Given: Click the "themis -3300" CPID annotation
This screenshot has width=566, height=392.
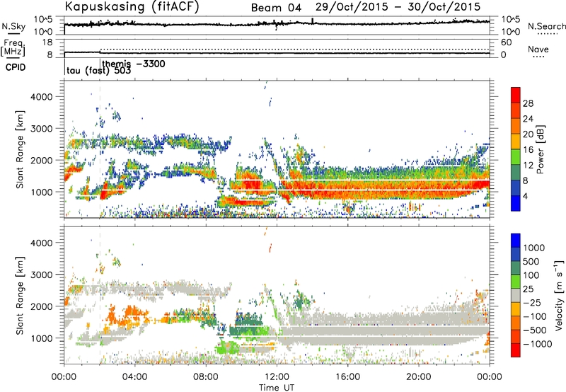Looking at the screenshot, I should 134,64.
